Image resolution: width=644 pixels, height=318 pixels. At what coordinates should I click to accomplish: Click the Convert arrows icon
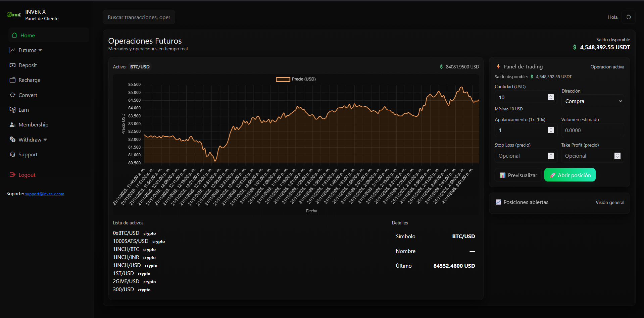click(13, 95)
